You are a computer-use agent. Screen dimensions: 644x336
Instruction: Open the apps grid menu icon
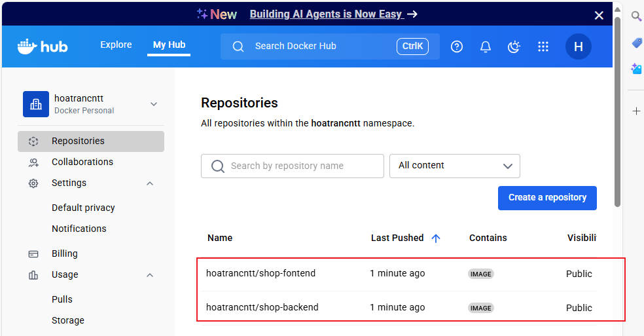tap(543, 47)
